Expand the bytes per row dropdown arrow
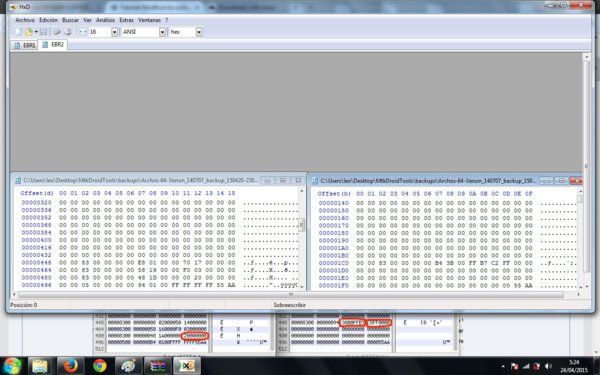This screenshot has height=375, width=600. tap(114, 32)
